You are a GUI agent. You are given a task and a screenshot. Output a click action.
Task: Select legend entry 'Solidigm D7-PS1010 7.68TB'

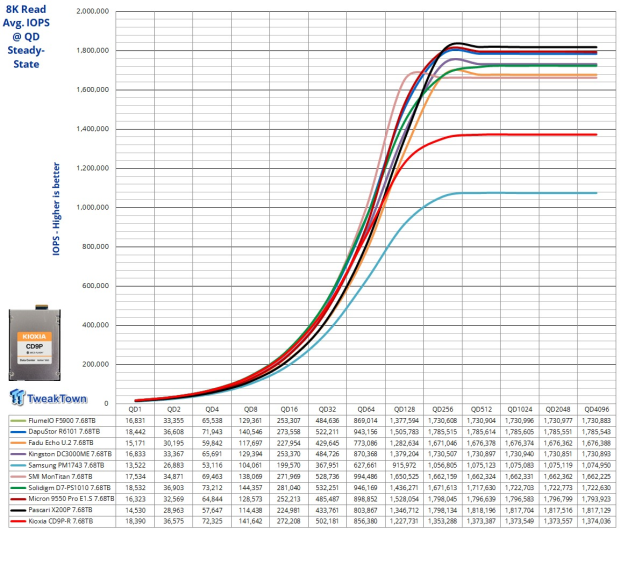coord(69,488)
